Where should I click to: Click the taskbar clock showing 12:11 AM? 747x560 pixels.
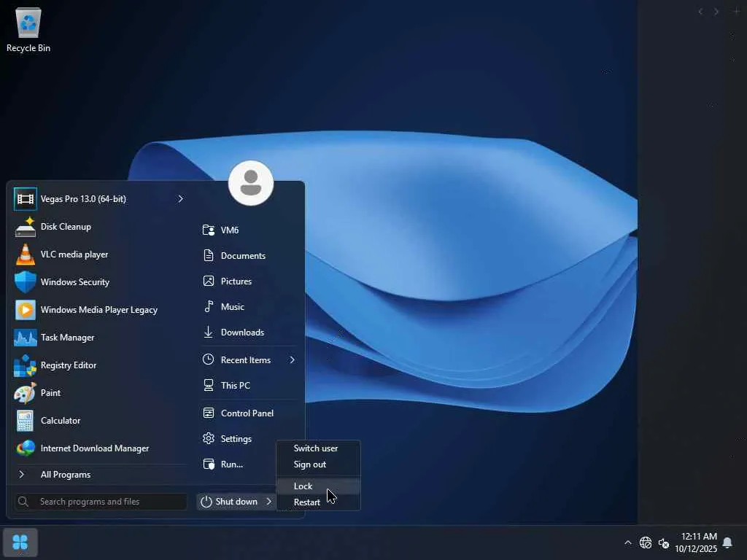(x=695, y=542)
